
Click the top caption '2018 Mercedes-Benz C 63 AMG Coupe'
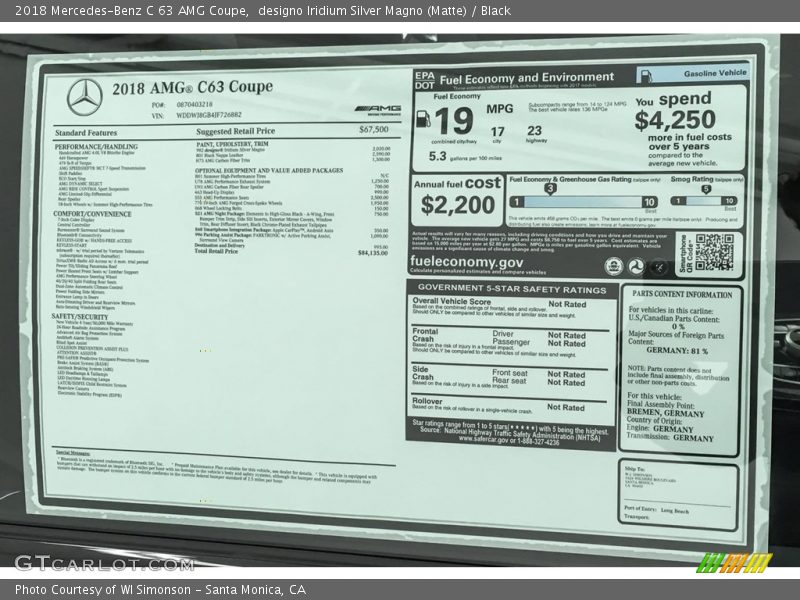point(132,11)
